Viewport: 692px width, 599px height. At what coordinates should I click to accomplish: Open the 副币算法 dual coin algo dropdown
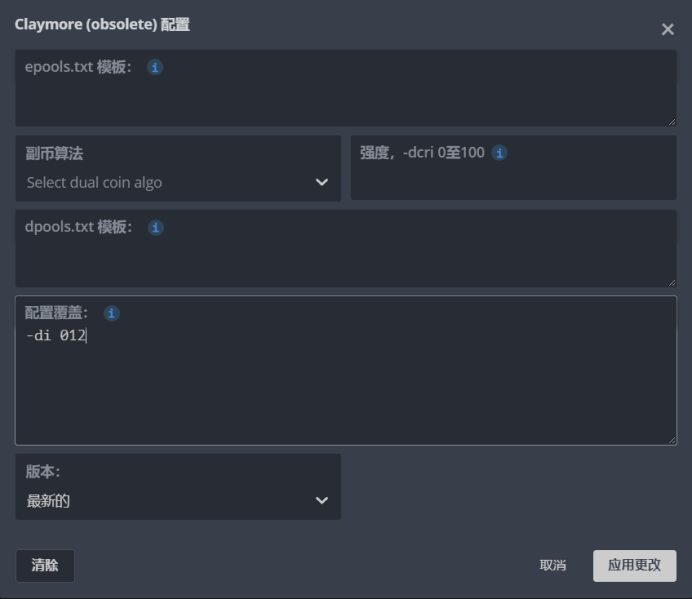click(178, 182)
